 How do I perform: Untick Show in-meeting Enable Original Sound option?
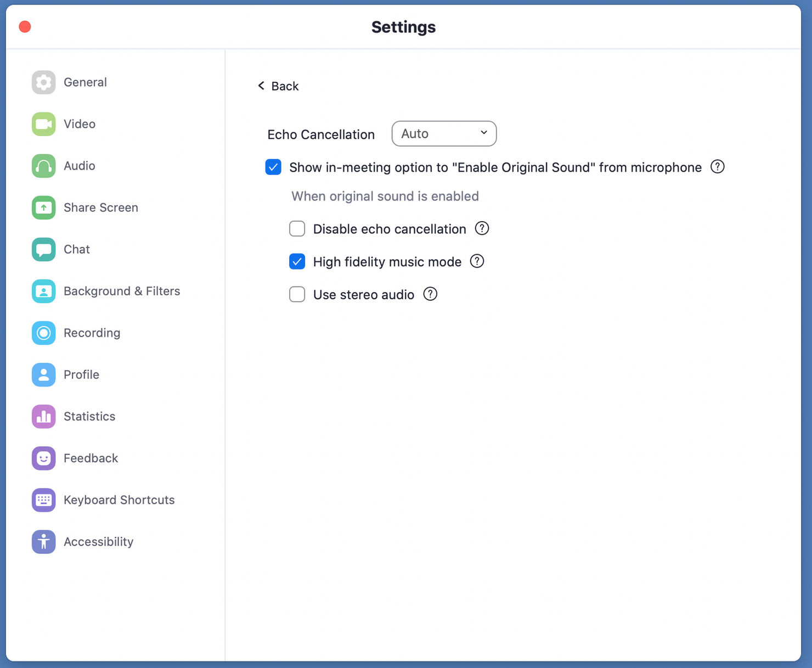[x=273, y=167]
